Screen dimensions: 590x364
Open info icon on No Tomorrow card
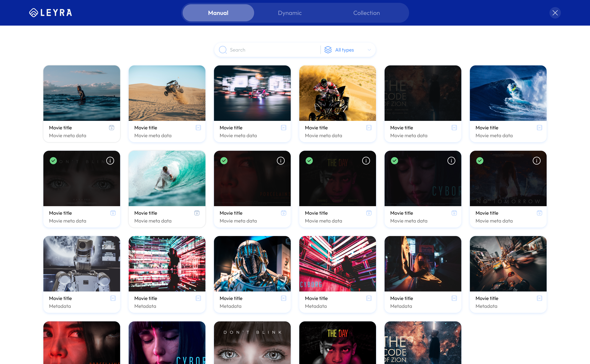pos(537,160)
